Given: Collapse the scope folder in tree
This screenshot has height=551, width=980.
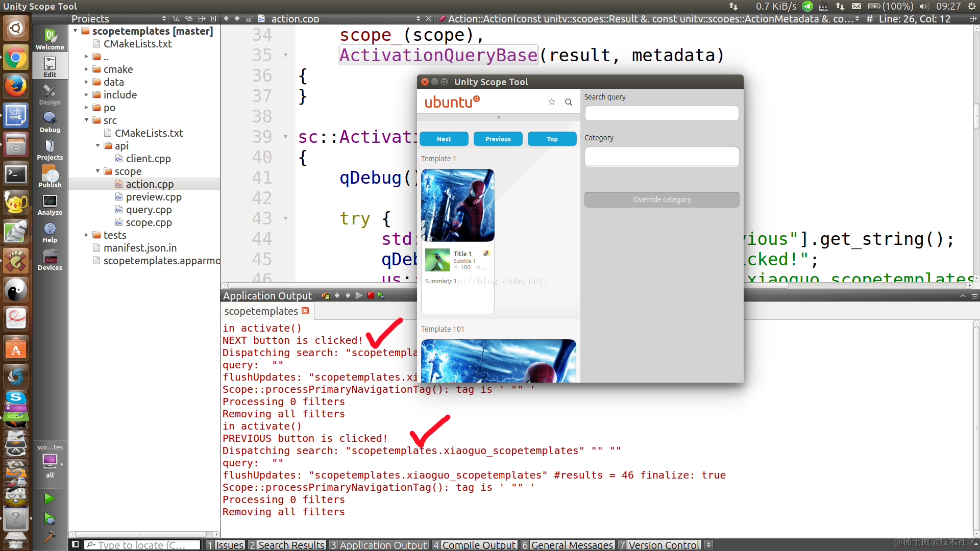Looking at the screenshot, I should (97, 171).
